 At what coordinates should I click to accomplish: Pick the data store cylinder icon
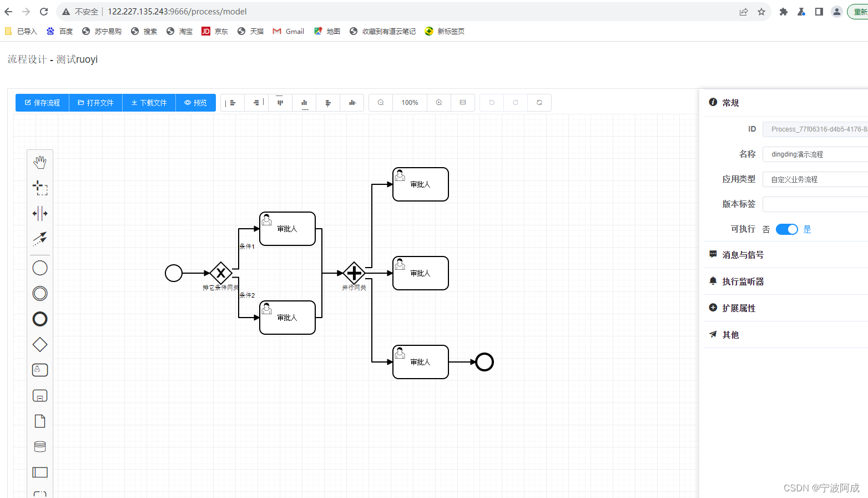tap(40, 447)
